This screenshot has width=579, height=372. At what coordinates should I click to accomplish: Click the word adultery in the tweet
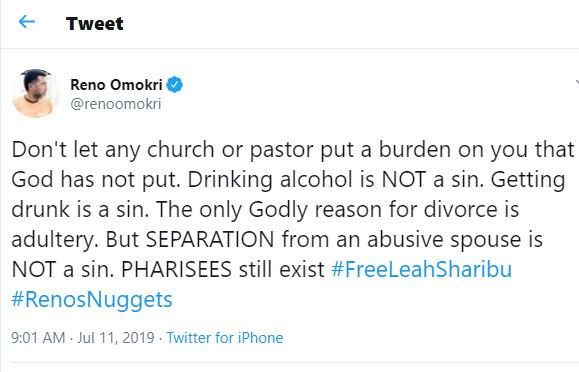click(55, 240)
